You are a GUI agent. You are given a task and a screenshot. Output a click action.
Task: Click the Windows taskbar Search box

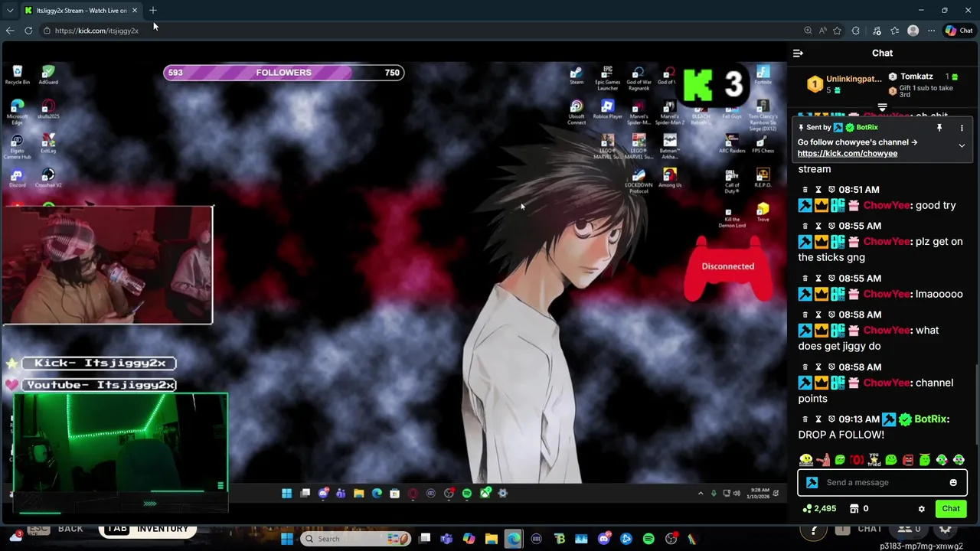click(x=355, y=539)
